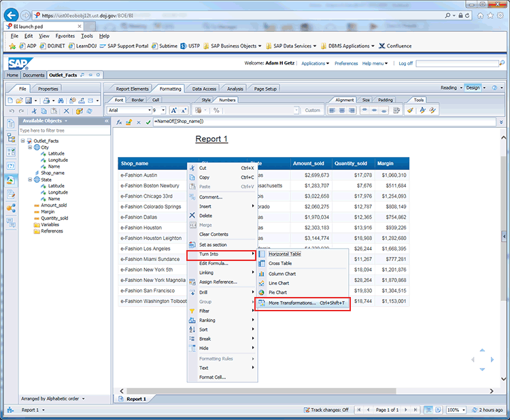This screenshot has height=420, width=510.
Task: Select Turn Into in context menu
Action: [x=222, y=254]
